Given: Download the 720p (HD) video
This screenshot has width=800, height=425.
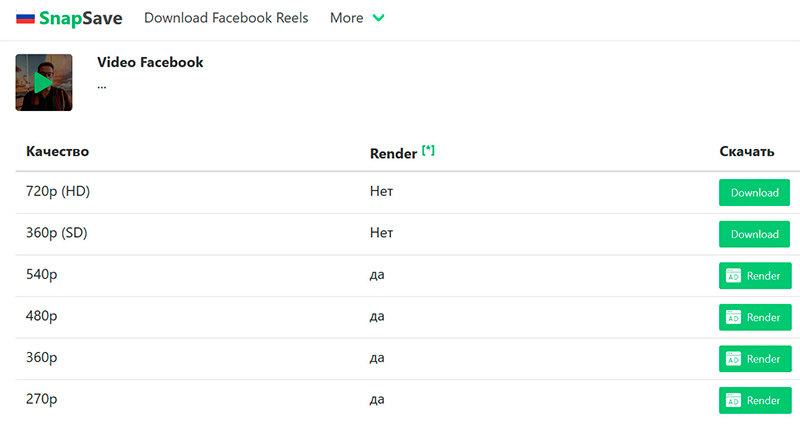Looking at the screenshot, I should [x=754, y=193].
